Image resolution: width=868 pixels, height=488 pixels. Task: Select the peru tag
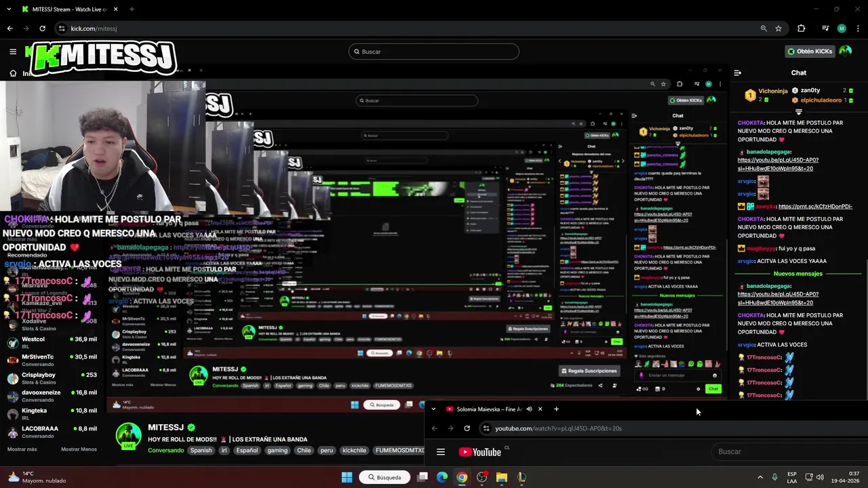tap(327, 450)
